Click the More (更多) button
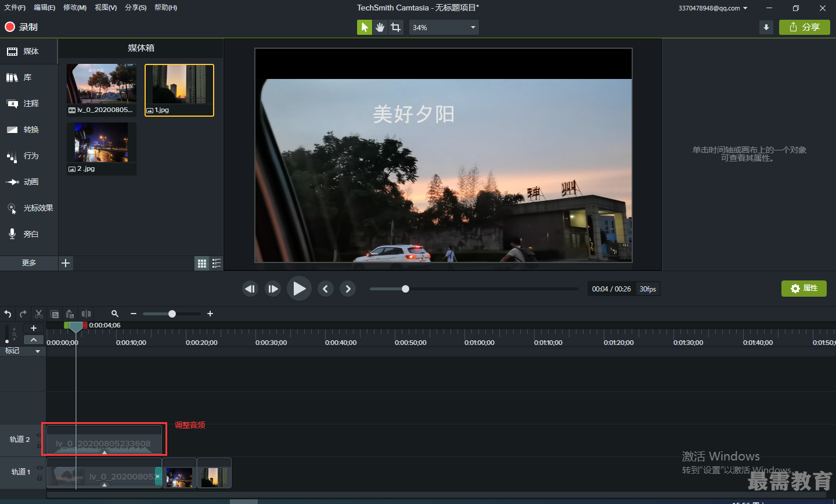This screenshot has width=836, height=504. point(29,263)
